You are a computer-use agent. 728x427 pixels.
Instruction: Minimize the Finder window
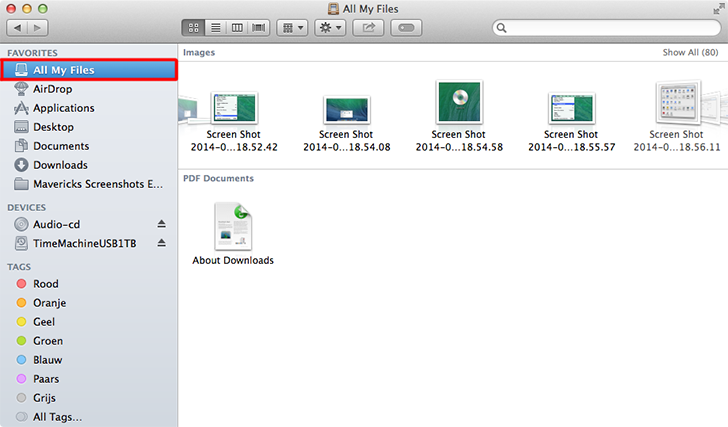[x=26, y=9]
